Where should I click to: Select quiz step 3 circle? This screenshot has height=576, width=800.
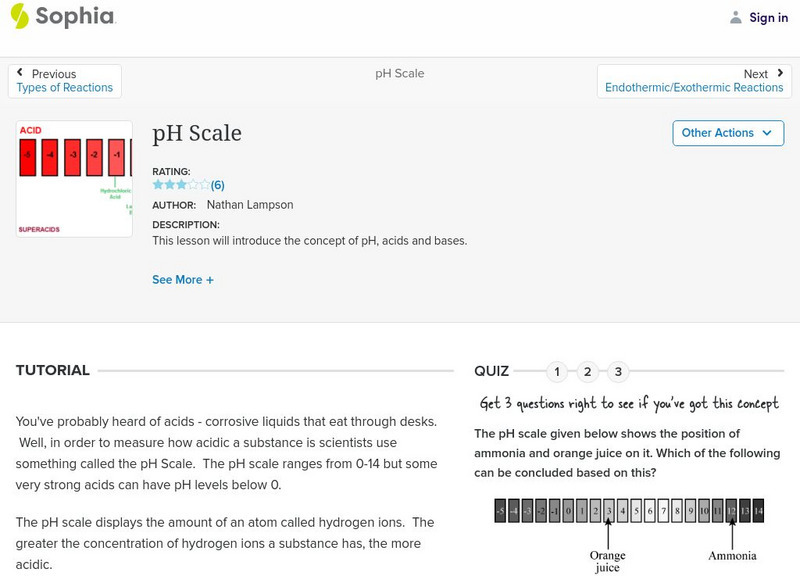(x=618, y=371)
